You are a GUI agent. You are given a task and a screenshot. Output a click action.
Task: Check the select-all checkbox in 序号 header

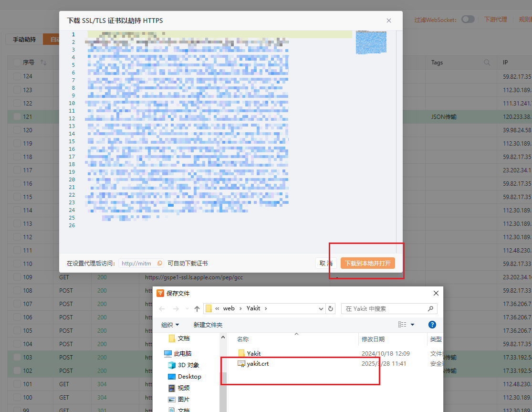pyautogui.click(x=17, y=63)
